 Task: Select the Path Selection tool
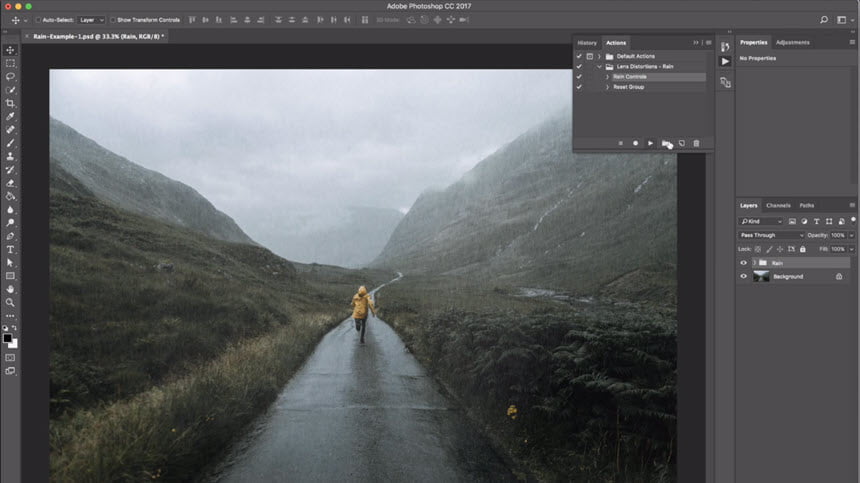point(10,263)
